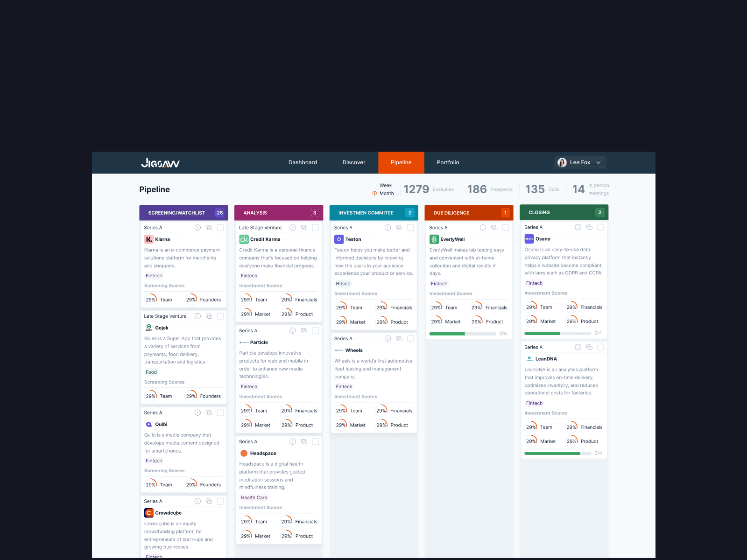Image resolution: width=747 pixels, height=560 pixels.
Task: Open comments icon on Klarna card
Action: pos(209,228)
